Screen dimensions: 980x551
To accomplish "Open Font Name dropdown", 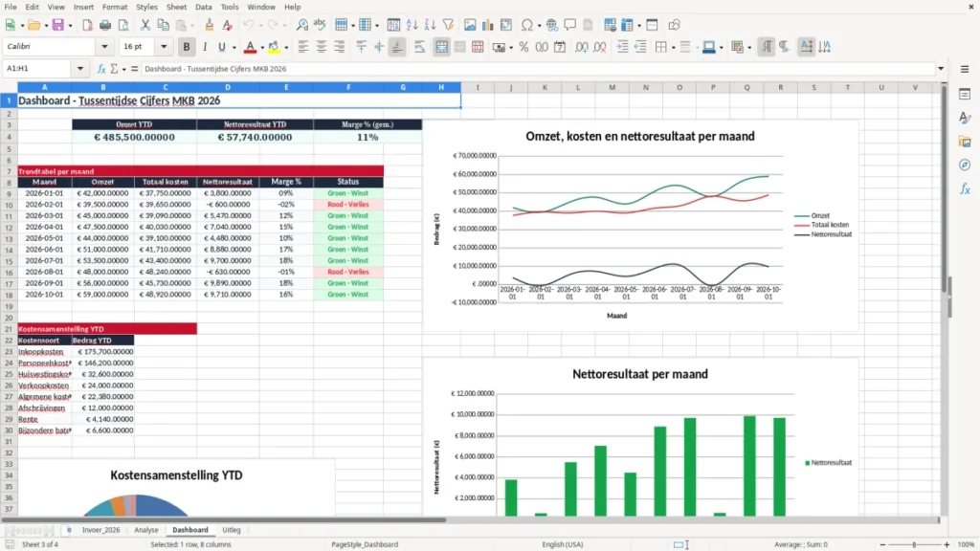I will [104, 46].
